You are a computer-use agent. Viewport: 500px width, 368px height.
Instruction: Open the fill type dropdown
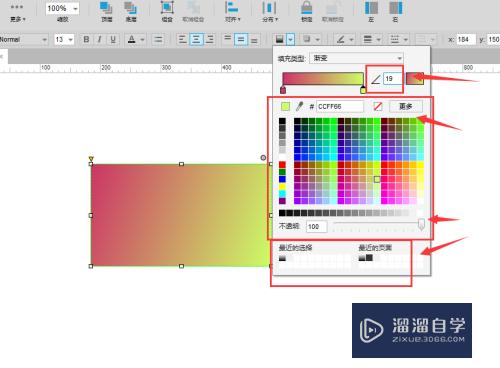(x=356, y=58)
